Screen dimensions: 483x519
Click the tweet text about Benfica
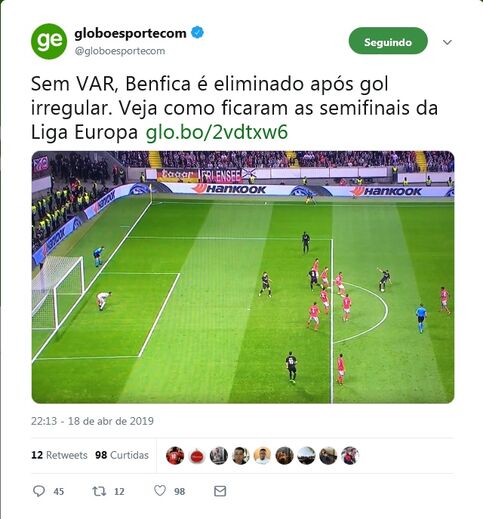click(x=234, y=108)
